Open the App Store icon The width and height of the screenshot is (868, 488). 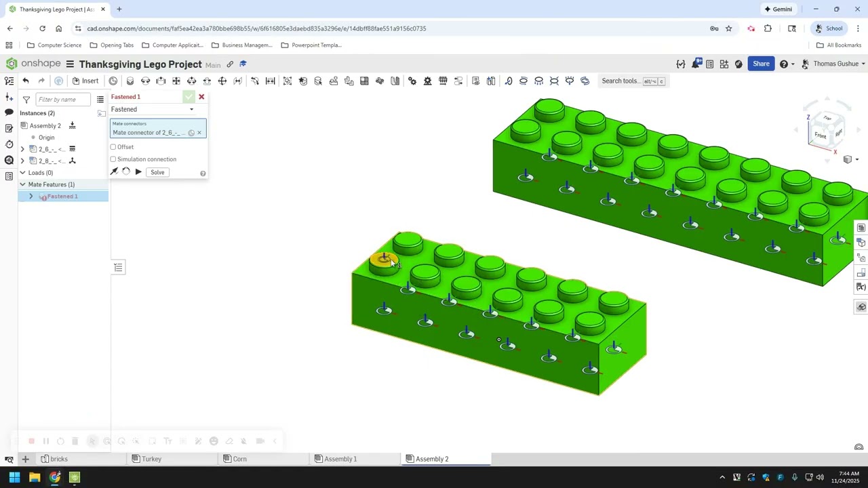tap(724, 64)
